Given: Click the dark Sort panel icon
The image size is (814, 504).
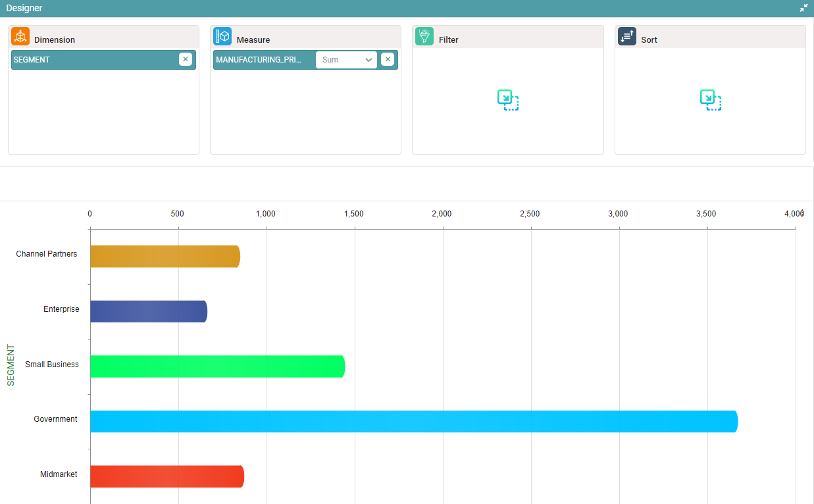Looking at the screenshot, I should click(x=627, y=37).
